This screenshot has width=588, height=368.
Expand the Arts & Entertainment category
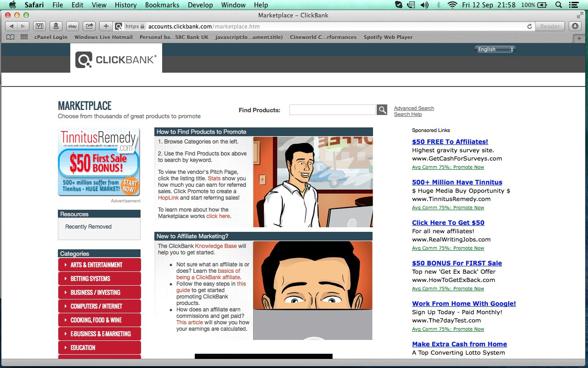click(x=99, y=265)
